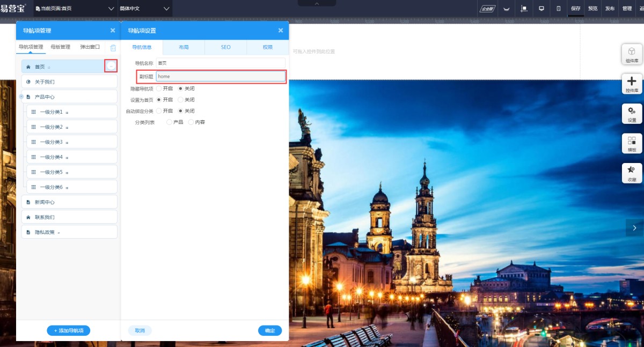Open the 组件库 component library panel
The width and height of the screenshot is (644, 347).
(x=632, y=54)
